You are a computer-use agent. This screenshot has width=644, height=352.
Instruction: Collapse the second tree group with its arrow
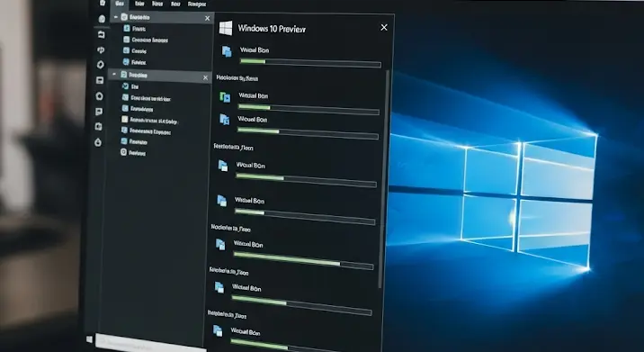(x=114, y=75)
